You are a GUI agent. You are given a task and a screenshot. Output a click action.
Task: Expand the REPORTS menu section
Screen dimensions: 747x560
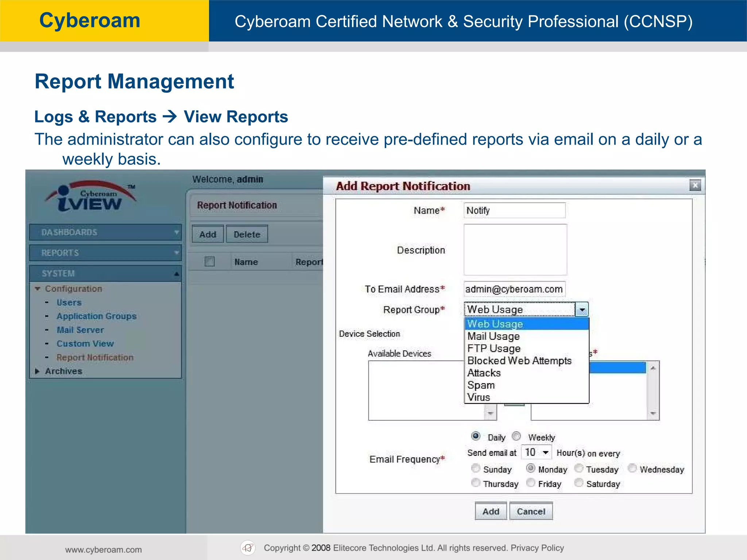point(105,253)
